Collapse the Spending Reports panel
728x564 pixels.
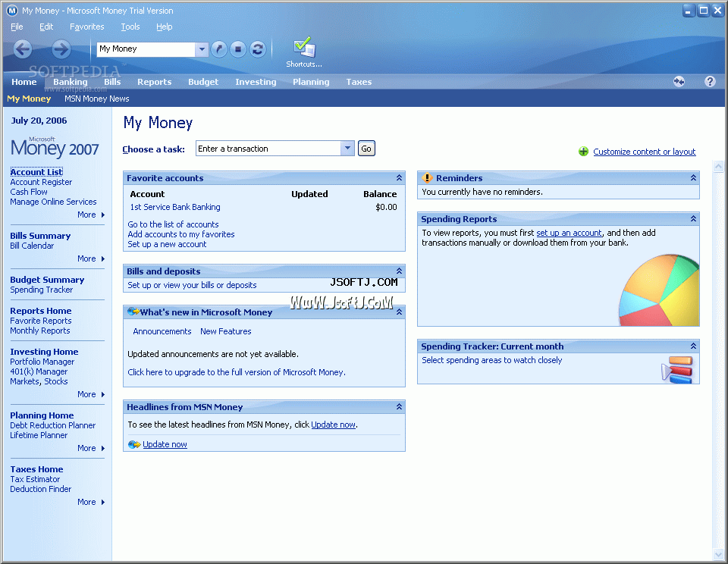click(693, 218)
